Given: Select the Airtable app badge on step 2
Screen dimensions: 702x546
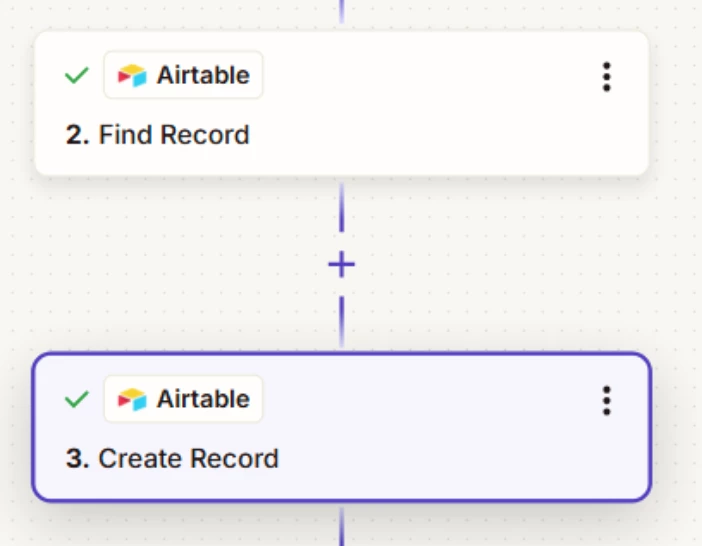Looking at the screenshot, I should (x=183, y=75).
